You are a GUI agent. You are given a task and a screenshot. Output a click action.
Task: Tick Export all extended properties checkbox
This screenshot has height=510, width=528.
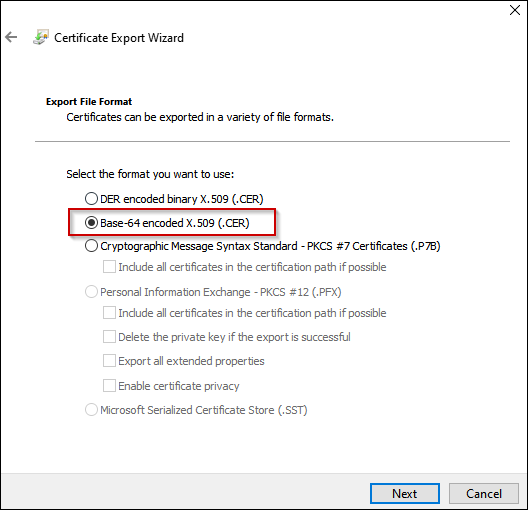(109, 361)
